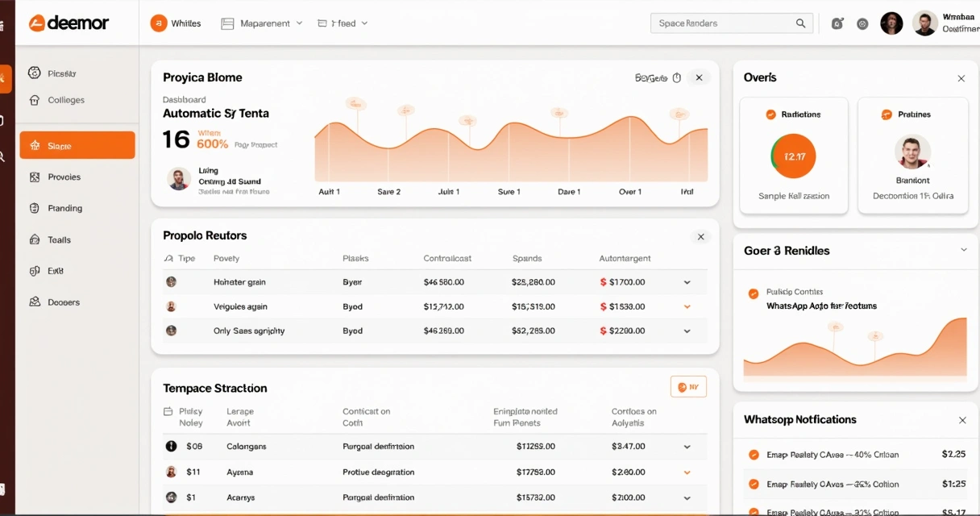Click the Toalls sidebar icon
The width and height of the screenshot is (980, 516).
pos(34,239)
